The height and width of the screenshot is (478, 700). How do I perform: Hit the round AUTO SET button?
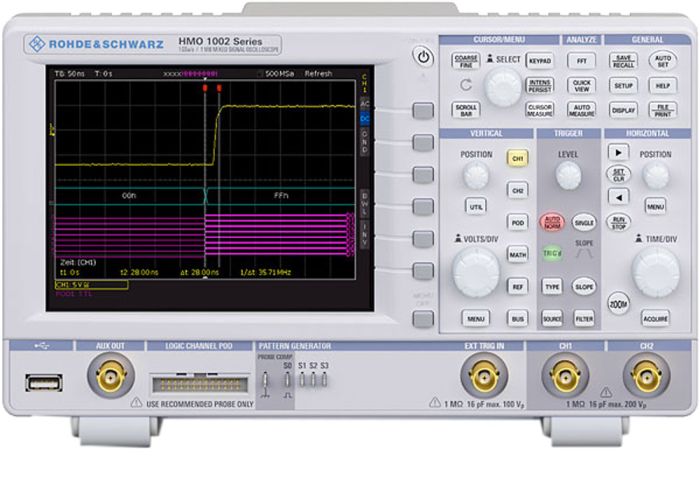click(662, 61)
